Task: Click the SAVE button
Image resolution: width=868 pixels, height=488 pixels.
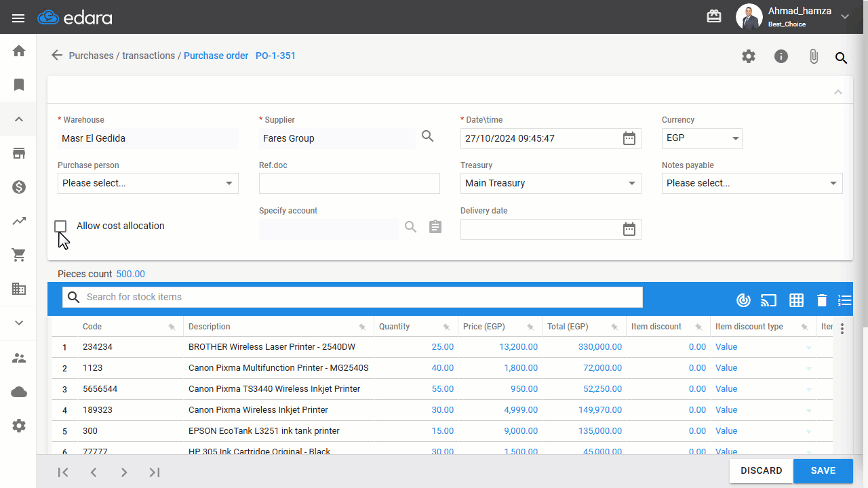Action: pyautogui.click(x=823, y=471)
